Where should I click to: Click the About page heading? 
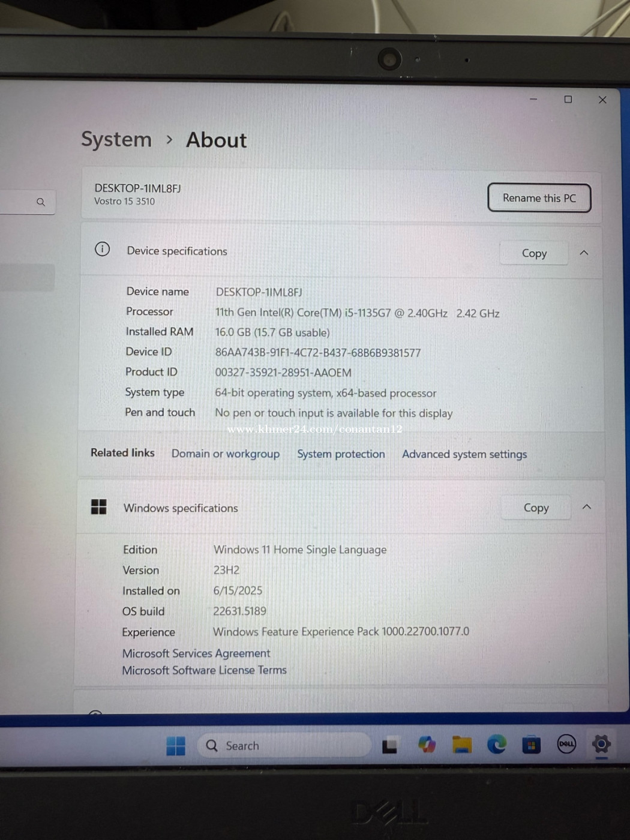(217, 140)
